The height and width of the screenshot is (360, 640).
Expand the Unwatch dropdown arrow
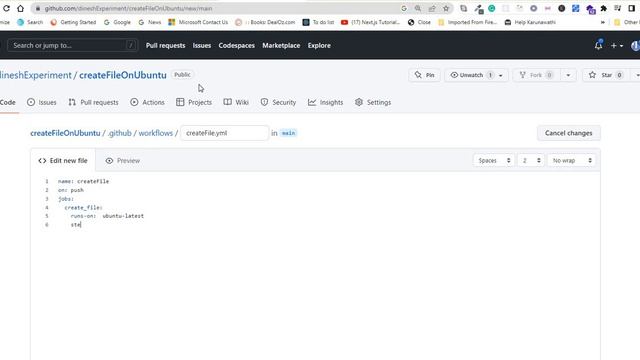pyautogui.click(x=501, y=75)
